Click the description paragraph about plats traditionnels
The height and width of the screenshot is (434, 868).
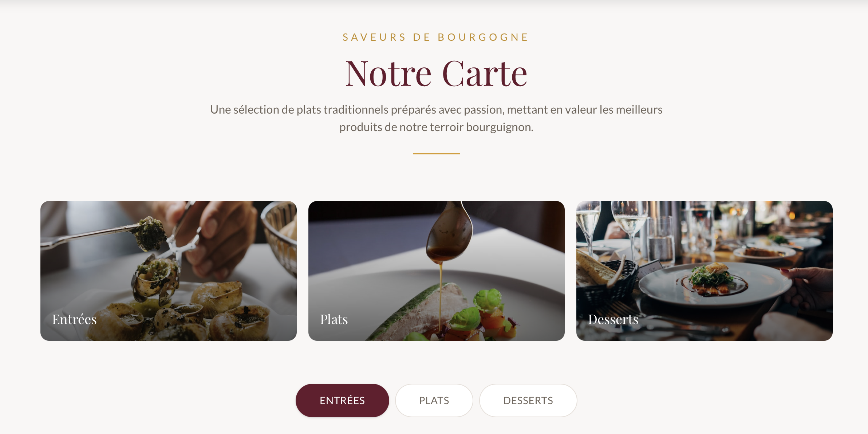point(436,118)
